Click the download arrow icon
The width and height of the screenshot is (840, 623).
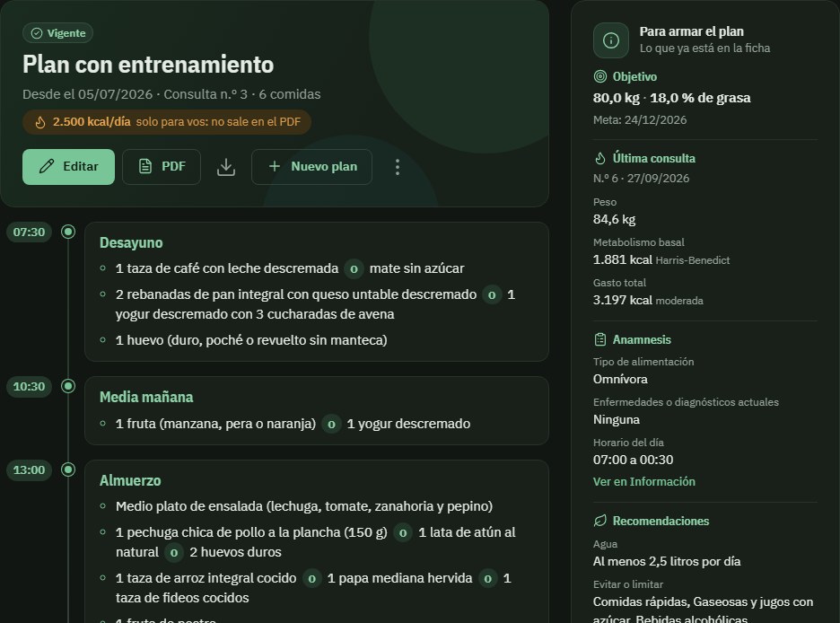[x=226, y=167]
